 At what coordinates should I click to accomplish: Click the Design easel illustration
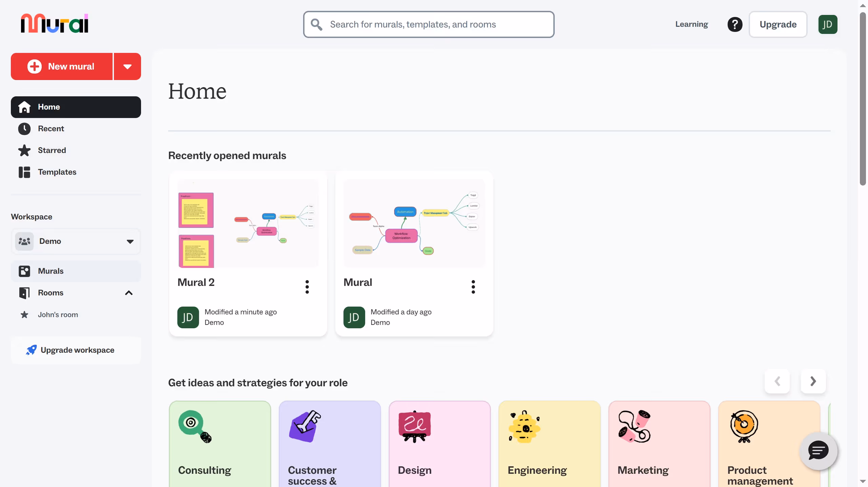[x=415, y=427]
